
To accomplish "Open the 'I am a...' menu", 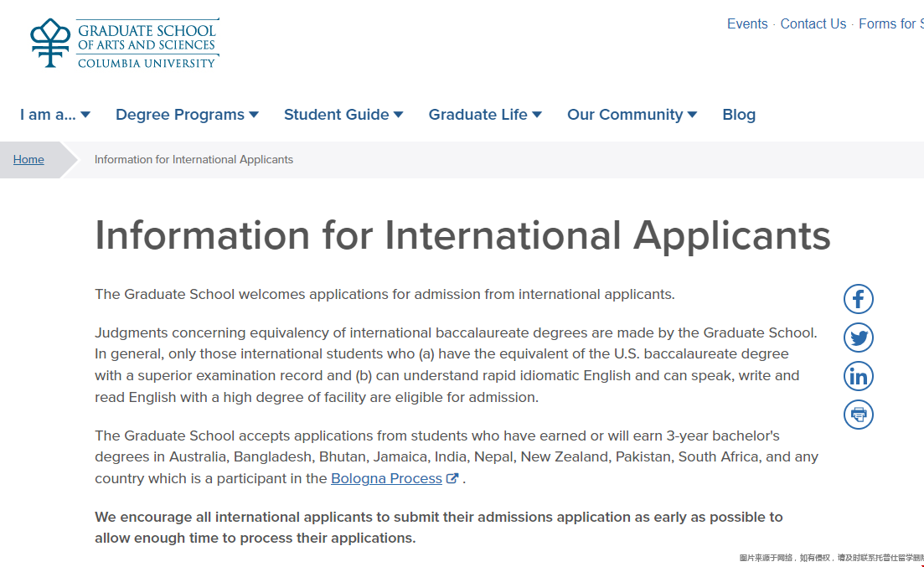I will 54,115.
